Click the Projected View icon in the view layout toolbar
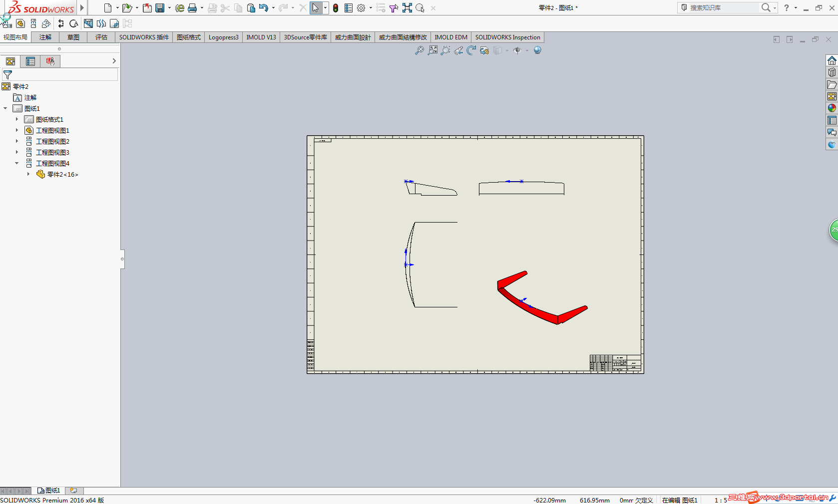838x504 pixels. (x=33, y=23)
